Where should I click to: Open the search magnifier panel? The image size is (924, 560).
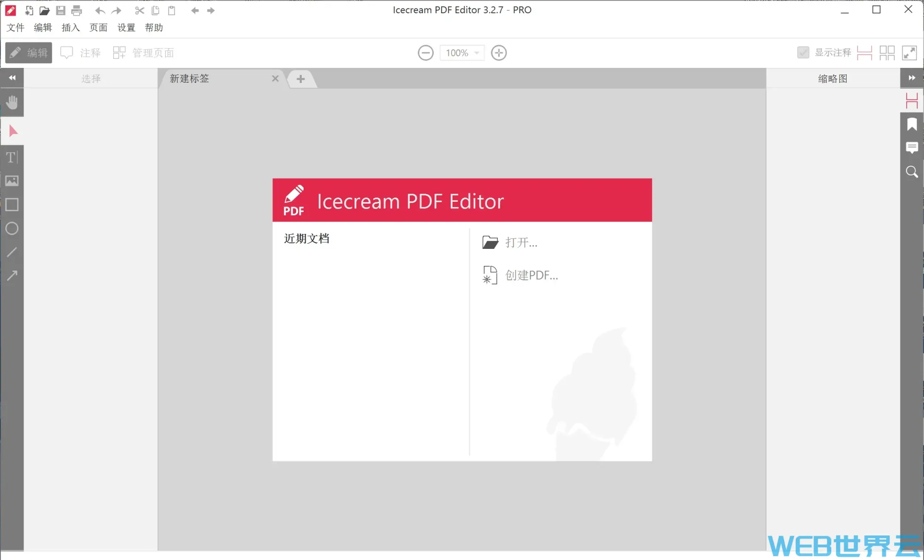tap(912, 172)
